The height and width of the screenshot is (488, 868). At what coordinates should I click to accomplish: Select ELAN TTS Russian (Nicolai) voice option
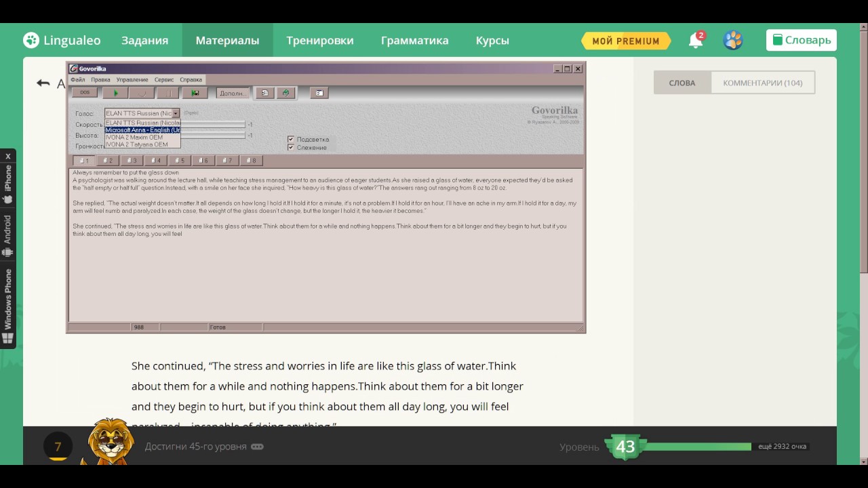[142, 123]
